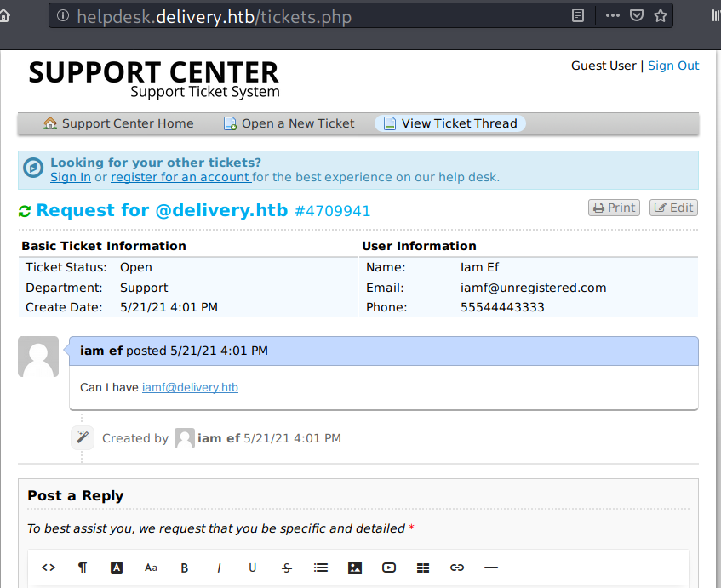Open paragraph format options in editor

coord(83,568)
